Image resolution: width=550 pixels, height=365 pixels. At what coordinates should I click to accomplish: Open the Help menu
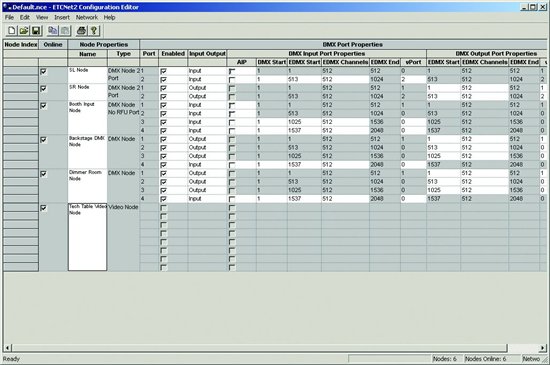[109, 17]
